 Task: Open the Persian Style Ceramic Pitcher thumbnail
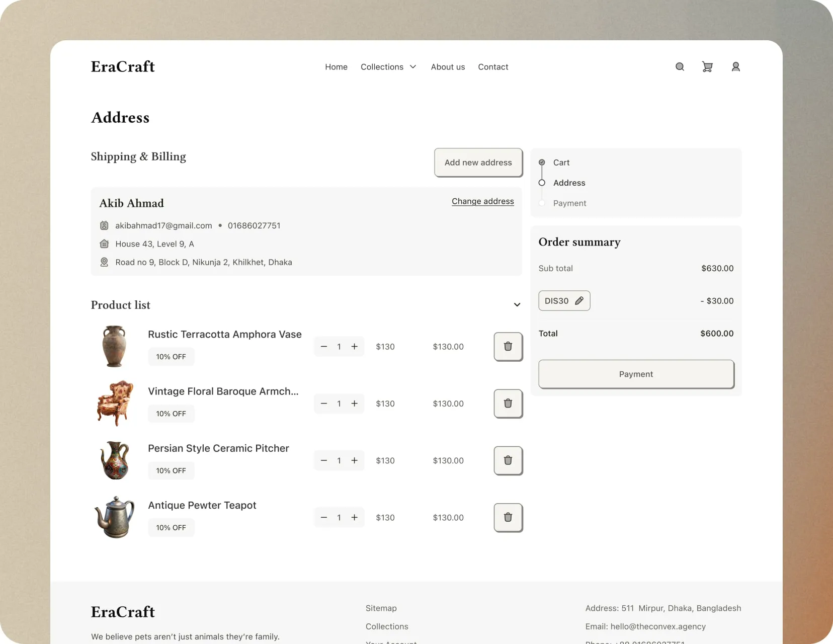coord(115,460)
